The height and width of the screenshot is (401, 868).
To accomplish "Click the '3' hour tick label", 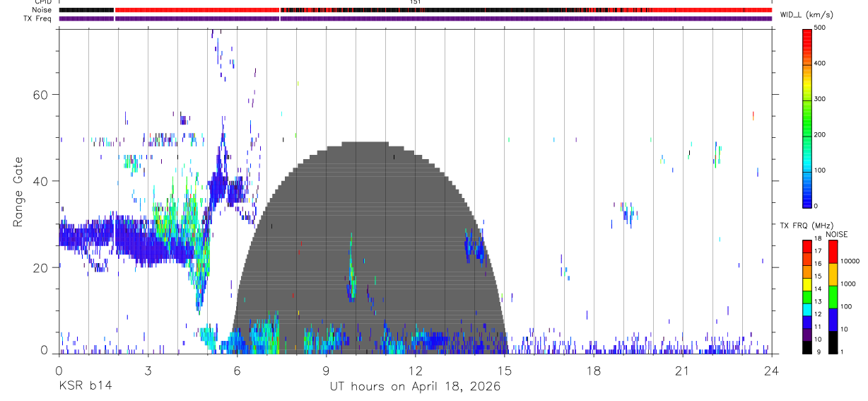I will click(x=148, y=370).
